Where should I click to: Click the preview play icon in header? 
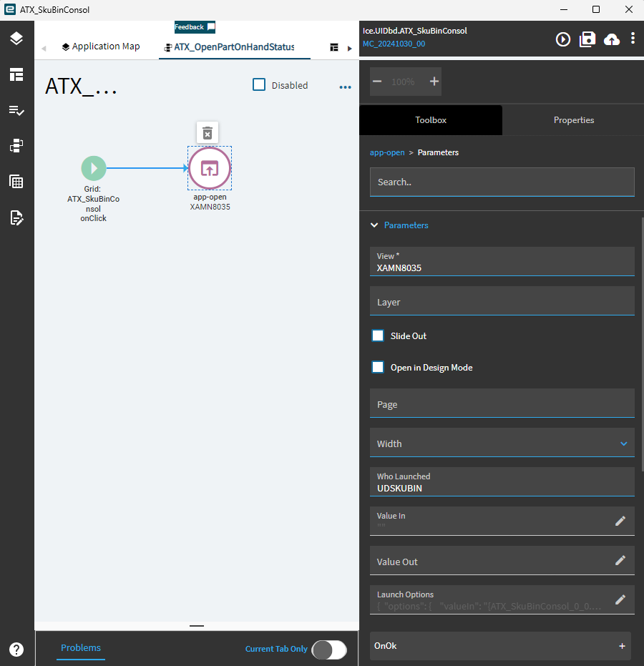[x=563, y=39]
